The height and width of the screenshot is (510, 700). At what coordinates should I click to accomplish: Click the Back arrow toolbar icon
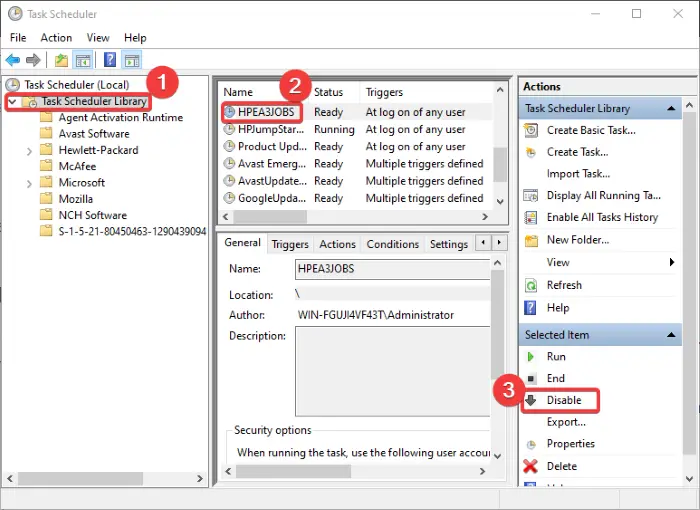(13, 59)
